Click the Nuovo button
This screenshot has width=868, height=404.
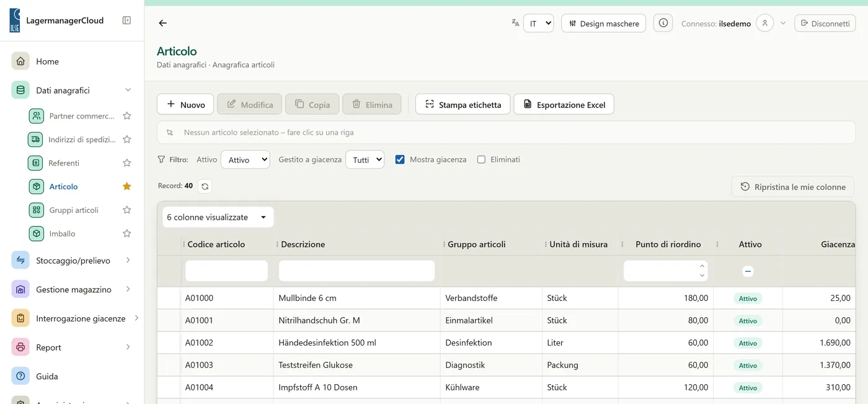(x=185, y=104)
